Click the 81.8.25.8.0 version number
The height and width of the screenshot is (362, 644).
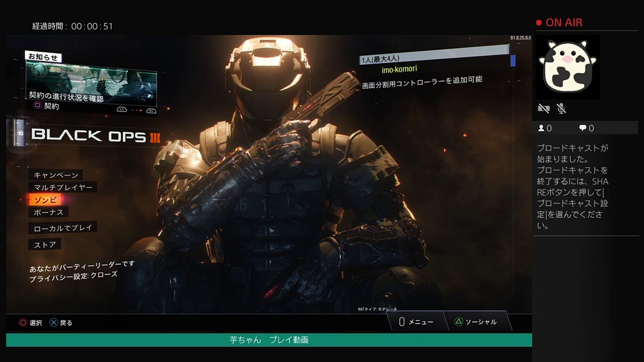[521, 38]
